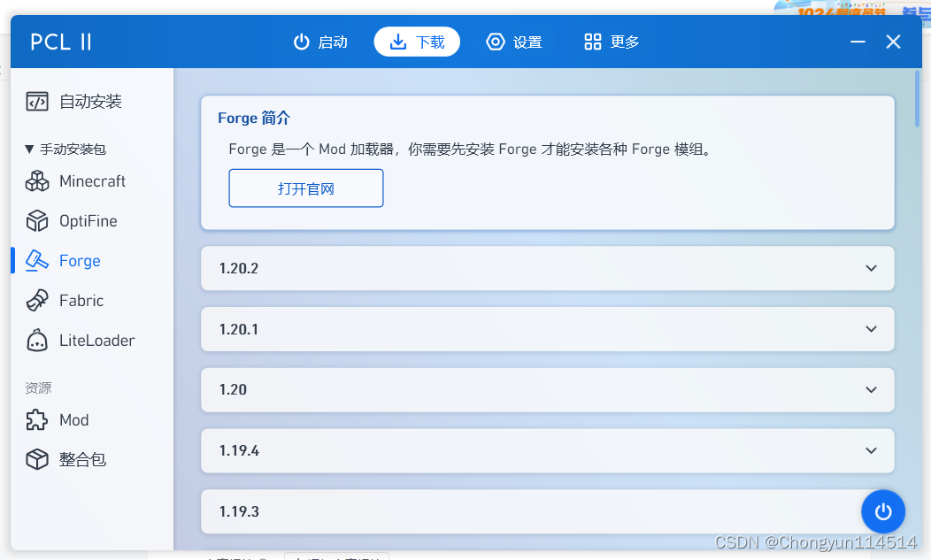Click the Forge hammer icon
This screenshot has height=560, width=931.
click(37, 261)
